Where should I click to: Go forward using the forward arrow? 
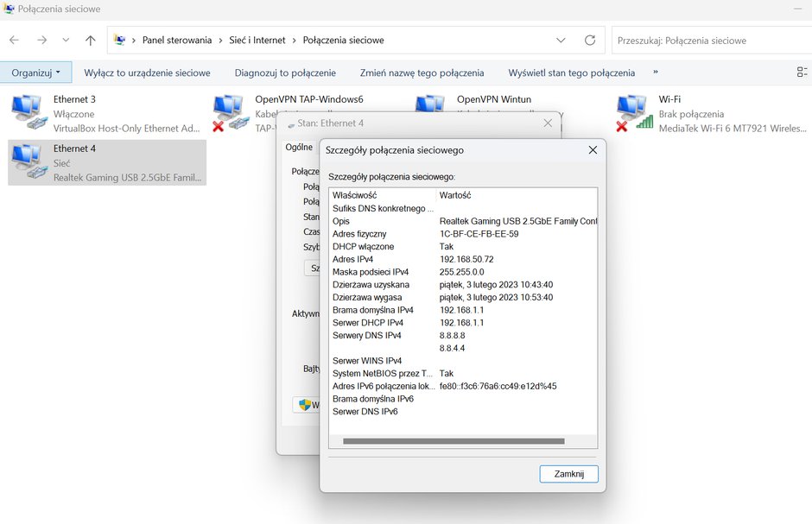point(42,41)
